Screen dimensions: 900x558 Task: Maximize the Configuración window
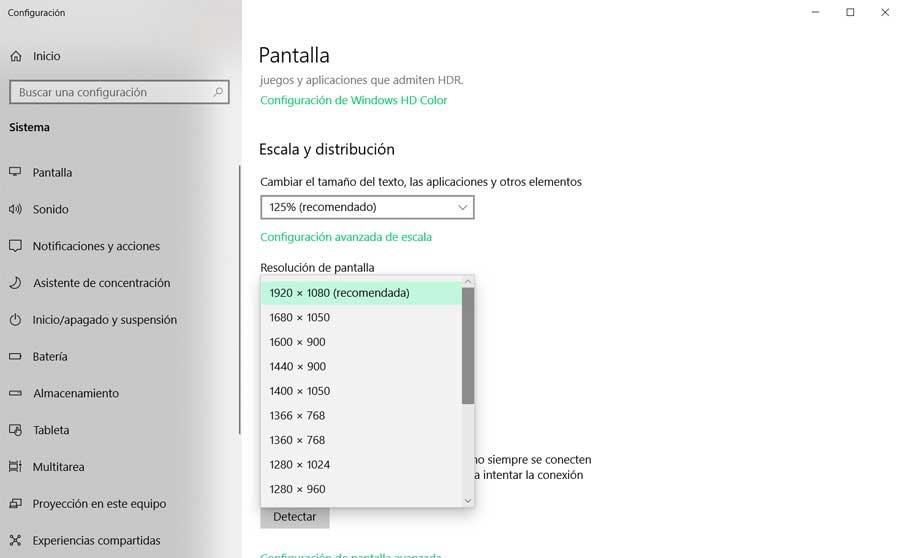pos(850,12)
